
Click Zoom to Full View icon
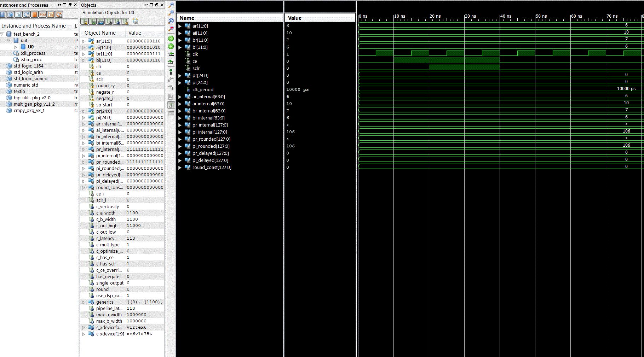[x=171, y=21]
